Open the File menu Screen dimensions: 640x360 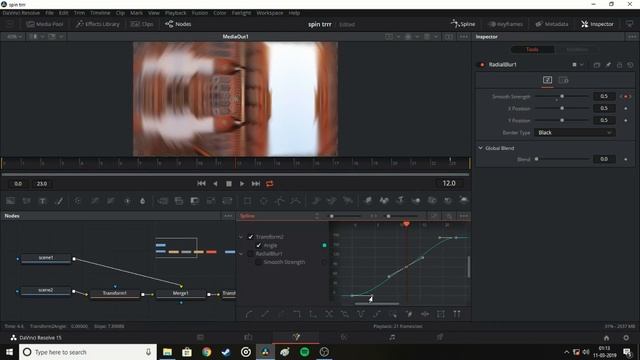point(49,13)
